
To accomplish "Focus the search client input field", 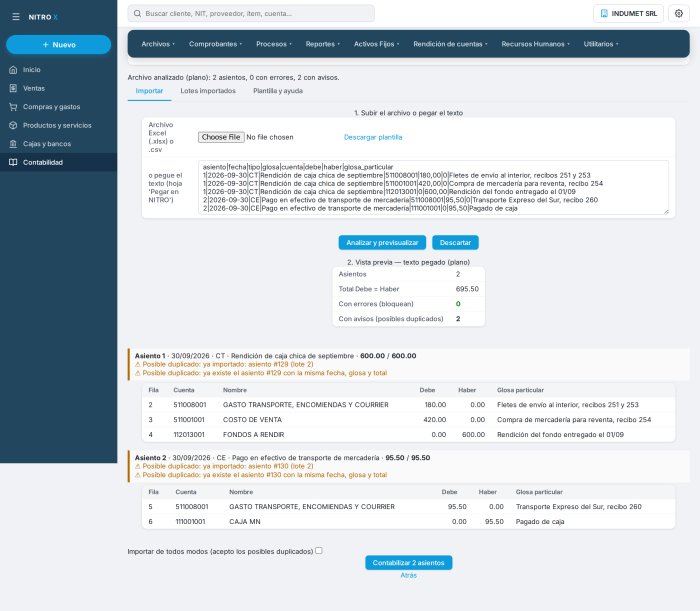I will click(x=251, y=13).
